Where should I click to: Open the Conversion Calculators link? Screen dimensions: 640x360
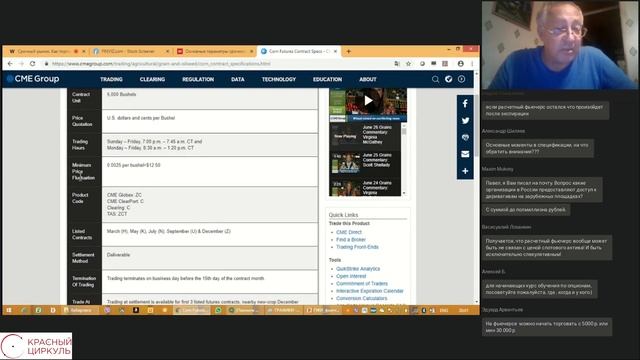[x=361, y=298]
